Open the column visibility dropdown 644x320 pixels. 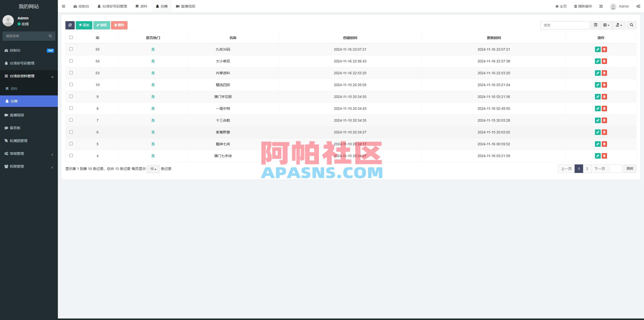coord(606,25)
